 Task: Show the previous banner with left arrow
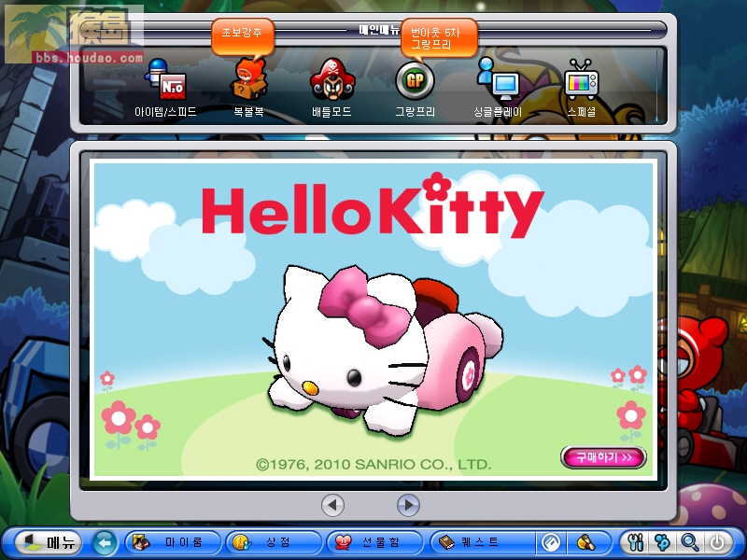tap(332, 505)
